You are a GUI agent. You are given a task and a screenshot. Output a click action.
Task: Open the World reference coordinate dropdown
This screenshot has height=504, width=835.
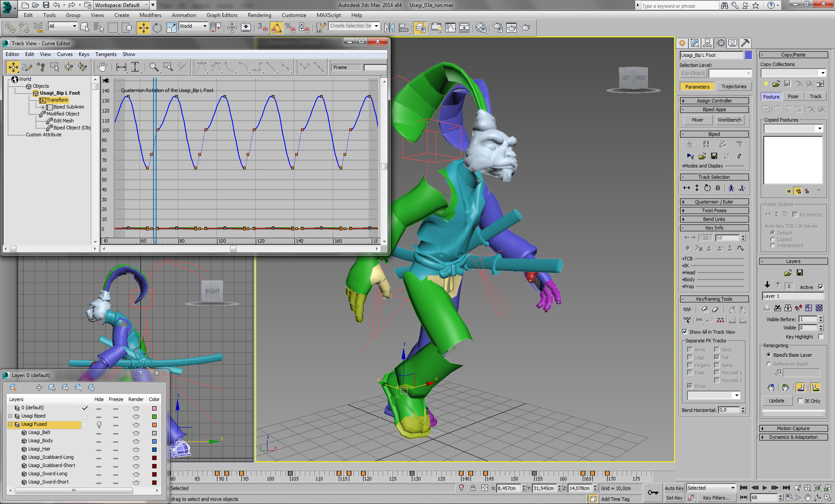193,26
